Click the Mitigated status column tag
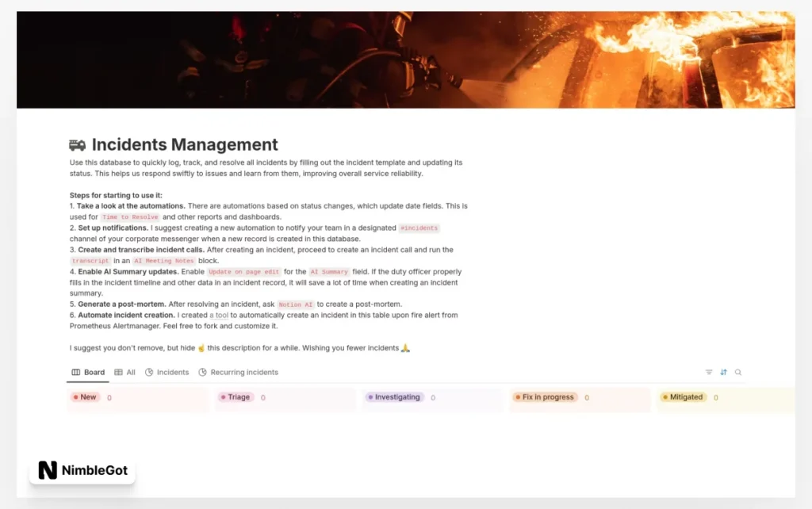Image resolution: width=812 pixels, height=509 pixels. pos(683,397)
